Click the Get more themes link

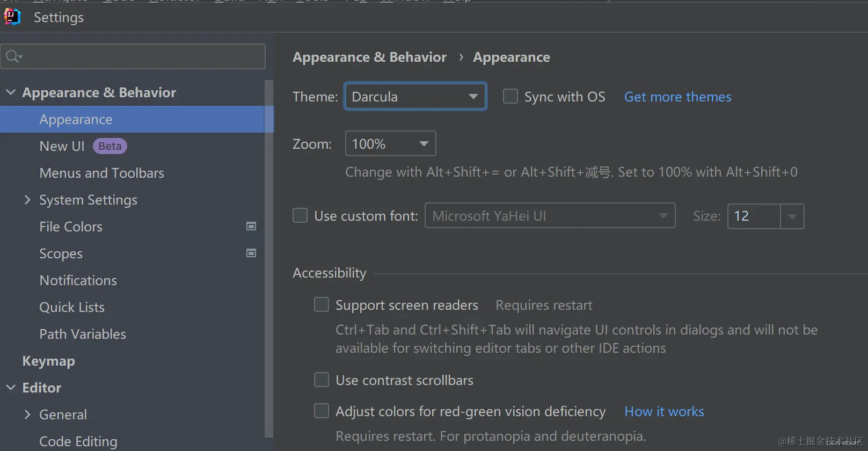pyautogui.click(x=677, y=97)
